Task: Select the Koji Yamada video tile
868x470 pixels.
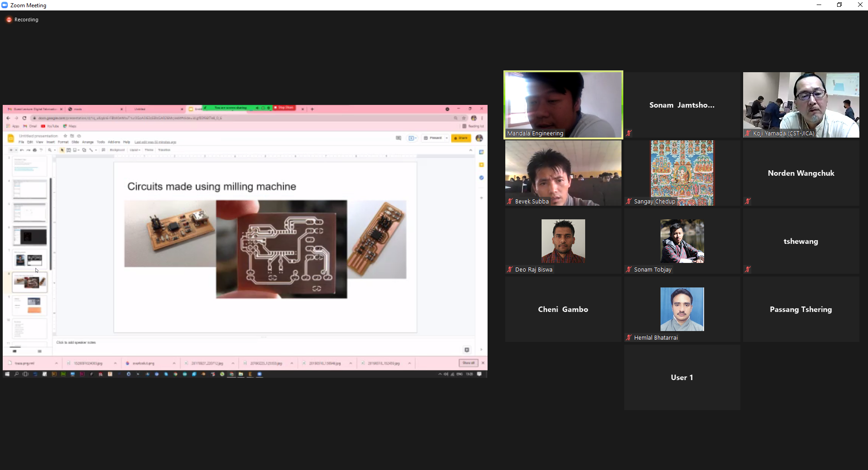Action: (x=801, y=105)
